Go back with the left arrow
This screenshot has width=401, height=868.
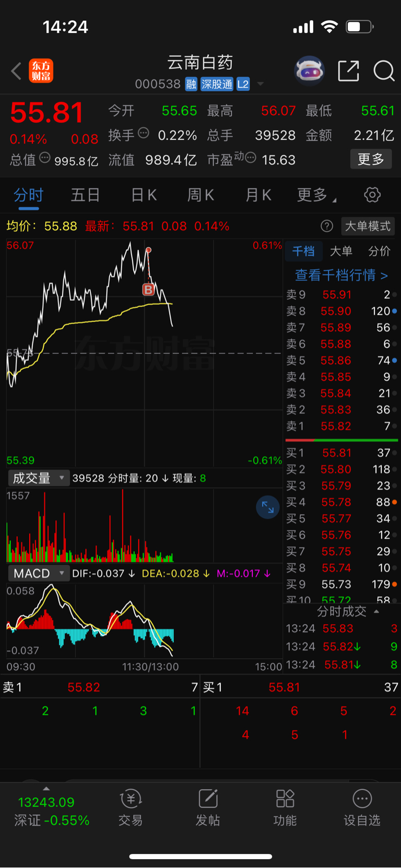click(x=16, y=71)
